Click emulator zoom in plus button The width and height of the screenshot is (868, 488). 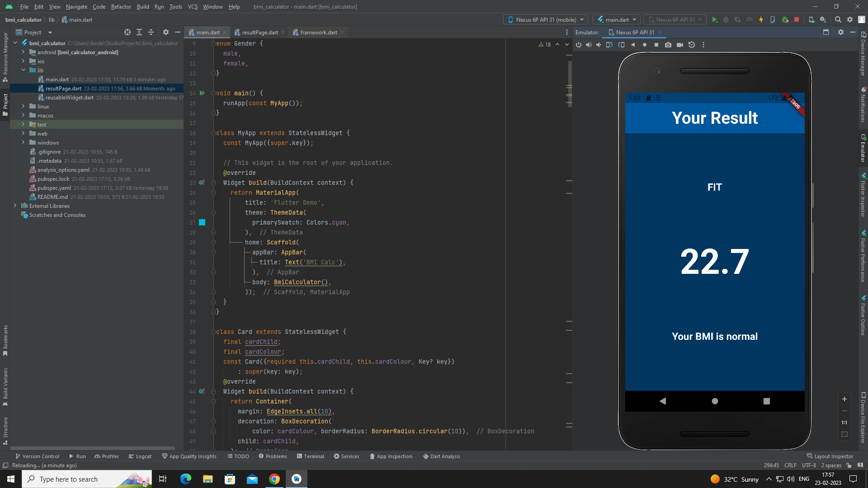coord(844,399)
